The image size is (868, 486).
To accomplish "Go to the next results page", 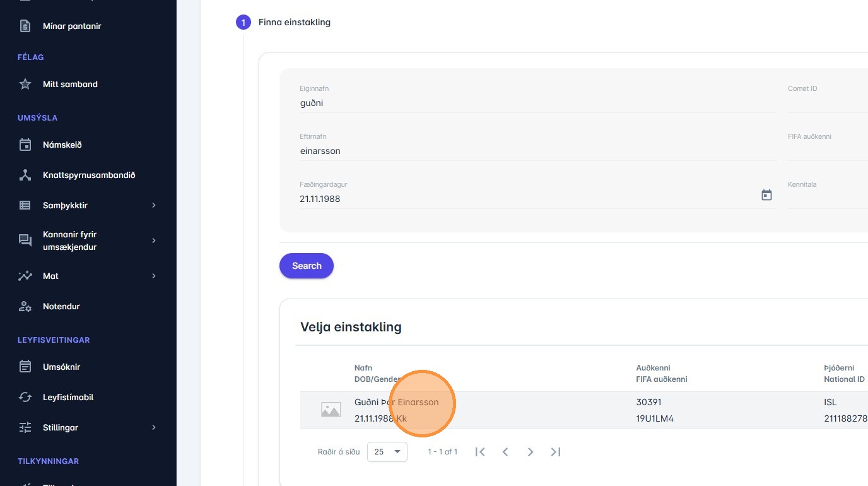I will [531, 452].
